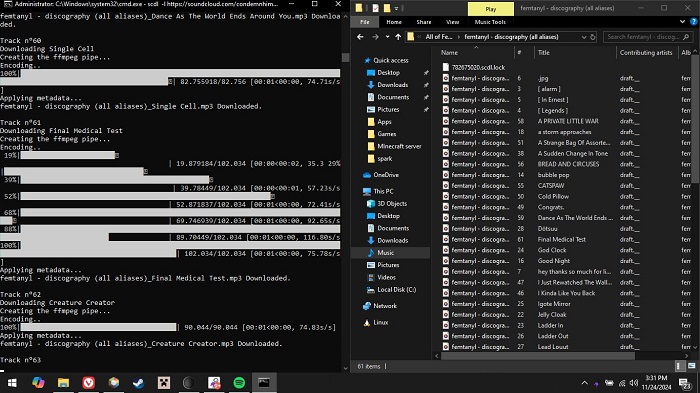700x393 pixels.
Task: Select the 'Jelly Cloak' track row
Action: pyautogui.click(x=566, y=314)
